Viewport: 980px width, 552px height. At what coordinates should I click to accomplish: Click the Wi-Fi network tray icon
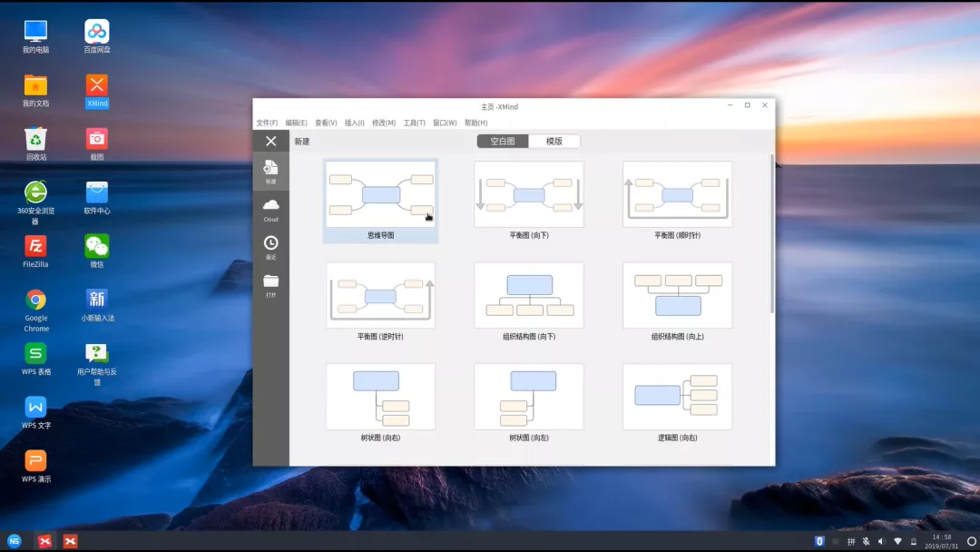[x=897, y=541]
